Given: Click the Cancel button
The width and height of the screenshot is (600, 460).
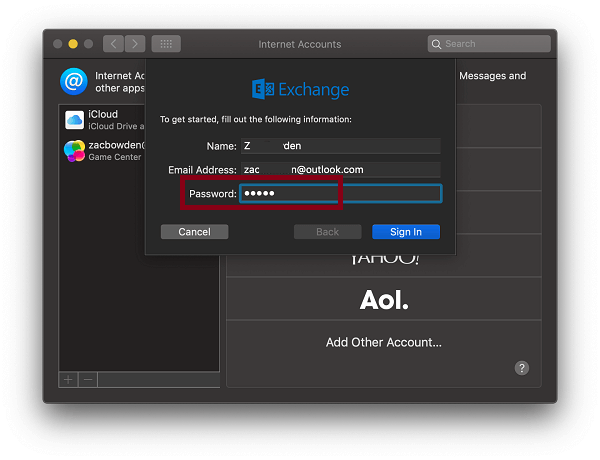Looking at the screenshot, I should [194, 232].
